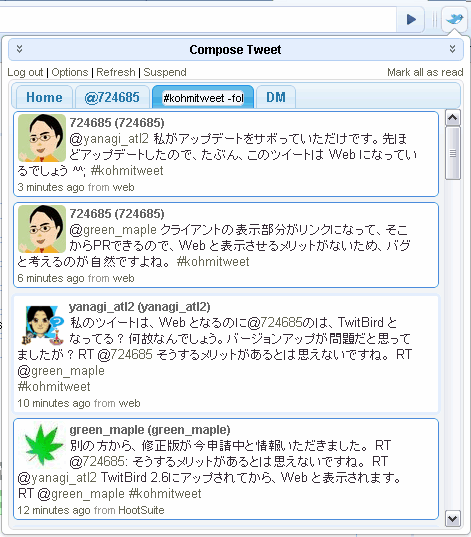Screen dimensions: 471x537
Task: Click Log out link
Action: (x=25, y=72)
